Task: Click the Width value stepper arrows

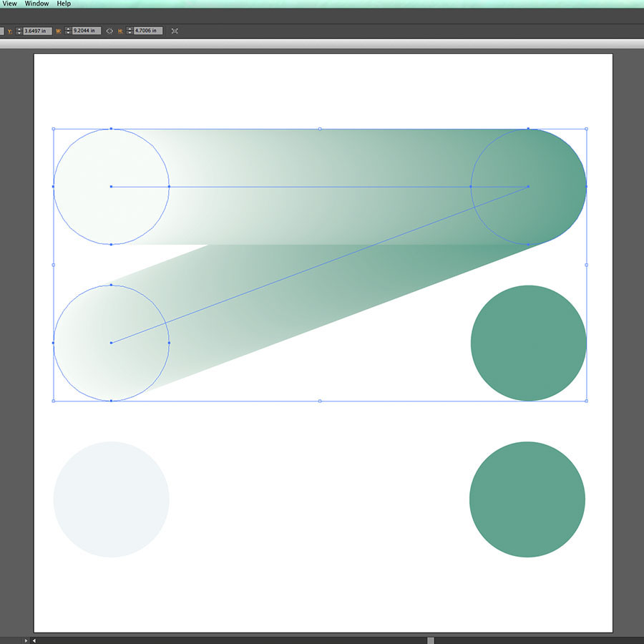Action: pyautogui.click(x=68, y=31)
